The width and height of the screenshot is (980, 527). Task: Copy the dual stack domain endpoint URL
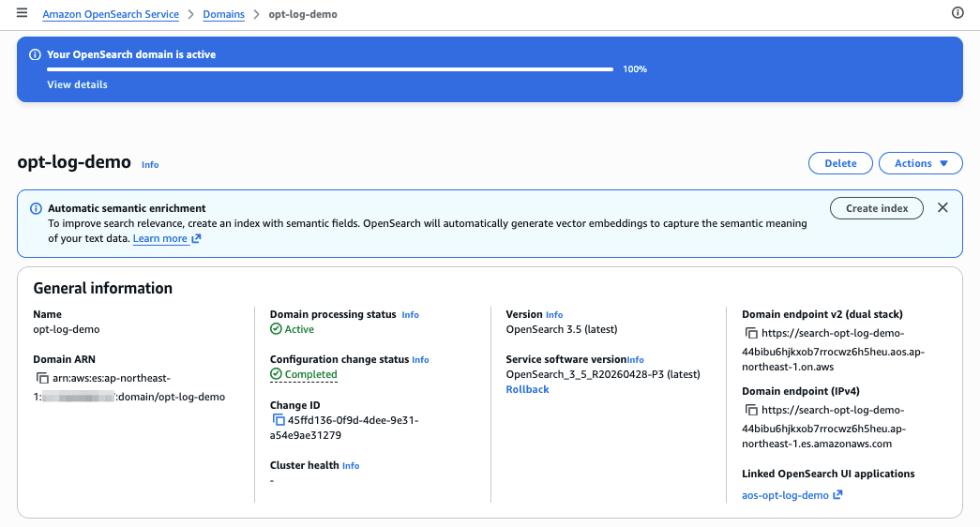751,333
